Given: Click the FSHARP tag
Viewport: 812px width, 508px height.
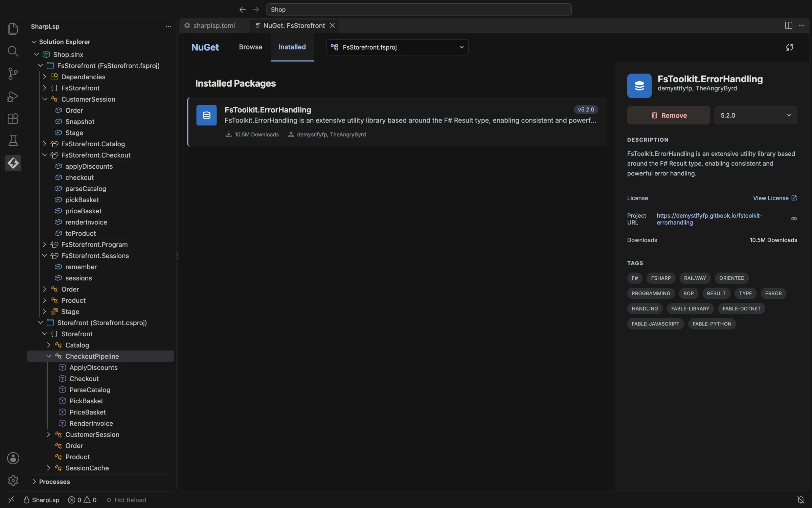Looking at the screenshot, I should (661, 278).
